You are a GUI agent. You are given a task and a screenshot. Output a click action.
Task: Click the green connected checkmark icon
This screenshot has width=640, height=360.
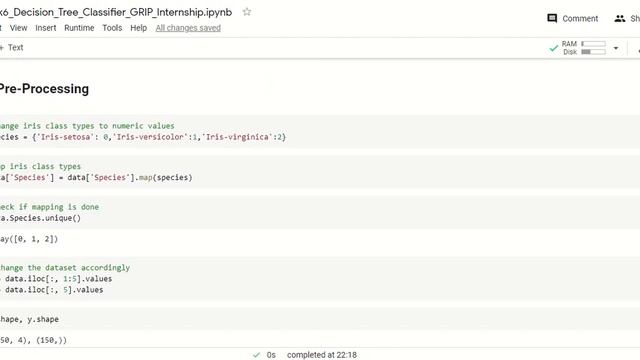(553, 48)
